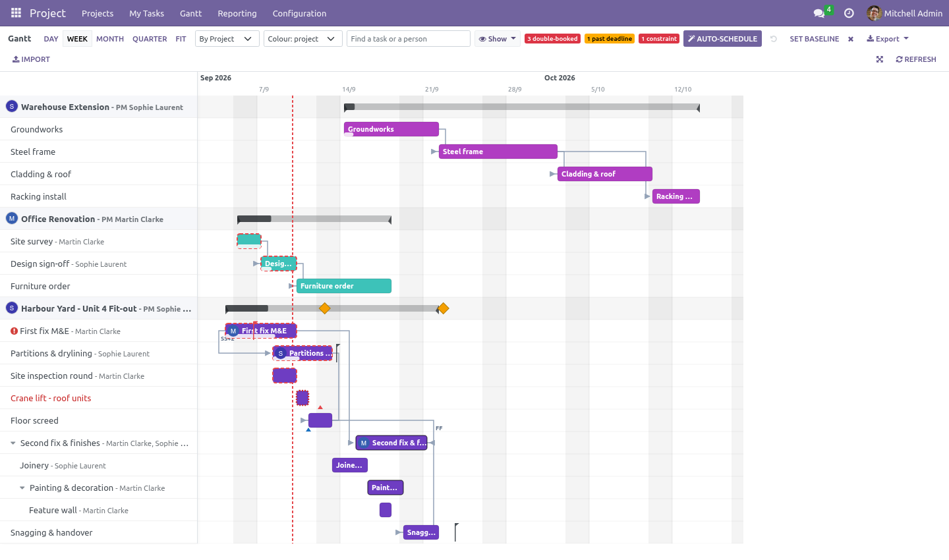The height and width of the screenshot is (560, 949).
Task: Open the Reporting menu
Action: point(237,13)
